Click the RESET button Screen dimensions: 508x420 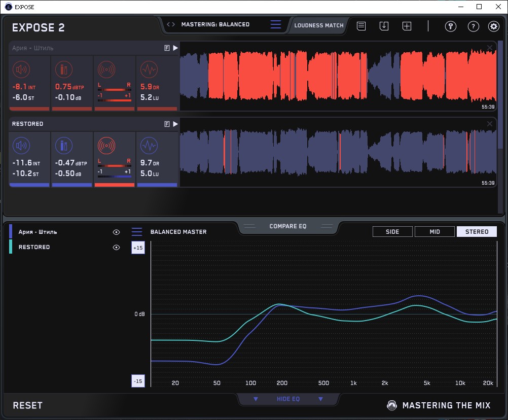tap(27, 405)
